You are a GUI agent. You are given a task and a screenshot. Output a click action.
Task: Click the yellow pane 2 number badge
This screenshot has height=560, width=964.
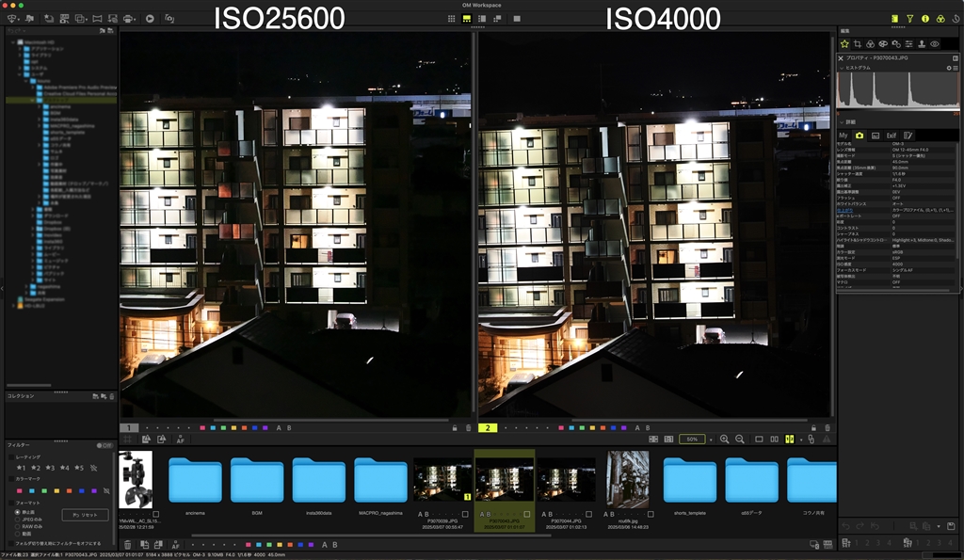488,428
